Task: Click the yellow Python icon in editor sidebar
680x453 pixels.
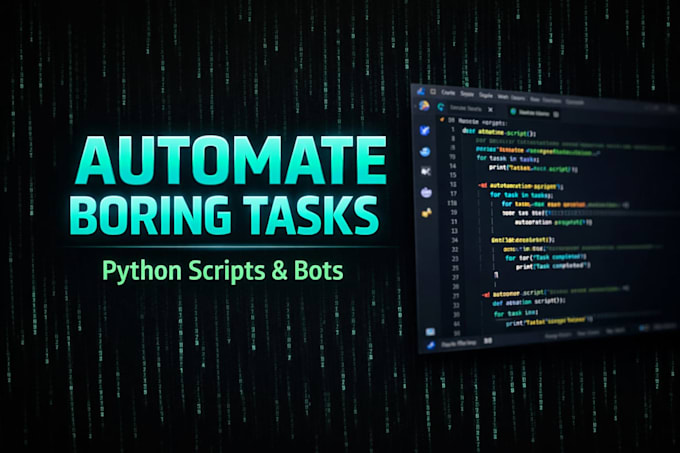Action: [x=427, y=212]
